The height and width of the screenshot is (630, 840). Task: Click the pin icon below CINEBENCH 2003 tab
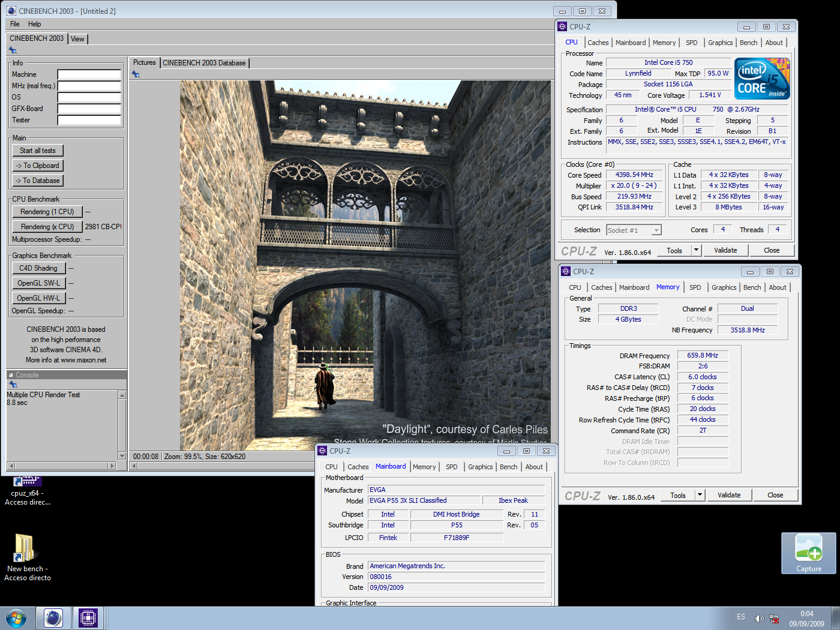tap(13, 50)
